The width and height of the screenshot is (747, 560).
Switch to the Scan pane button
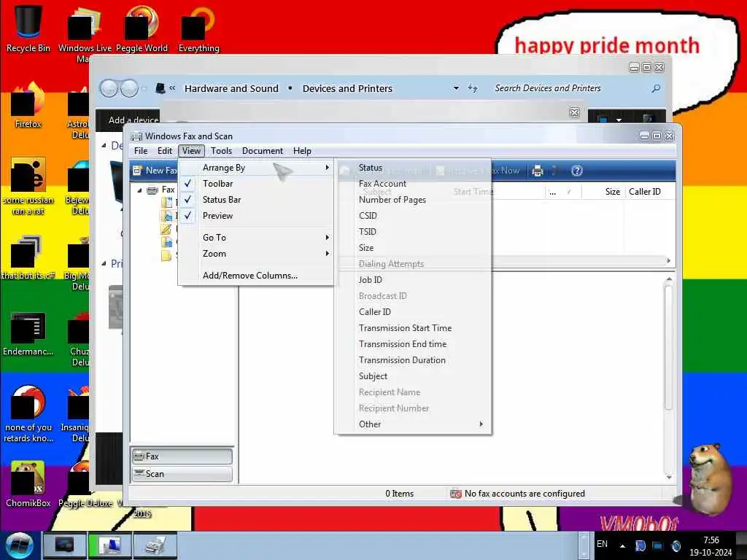182,474
